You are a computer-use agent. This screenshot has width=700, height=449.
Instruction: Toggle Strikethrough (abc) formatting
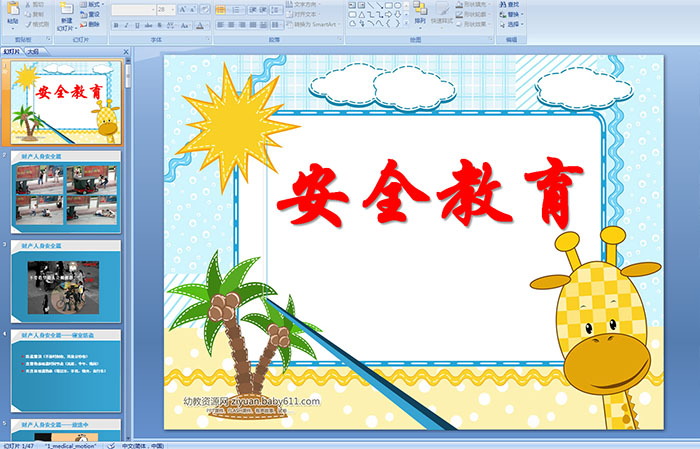148,25
